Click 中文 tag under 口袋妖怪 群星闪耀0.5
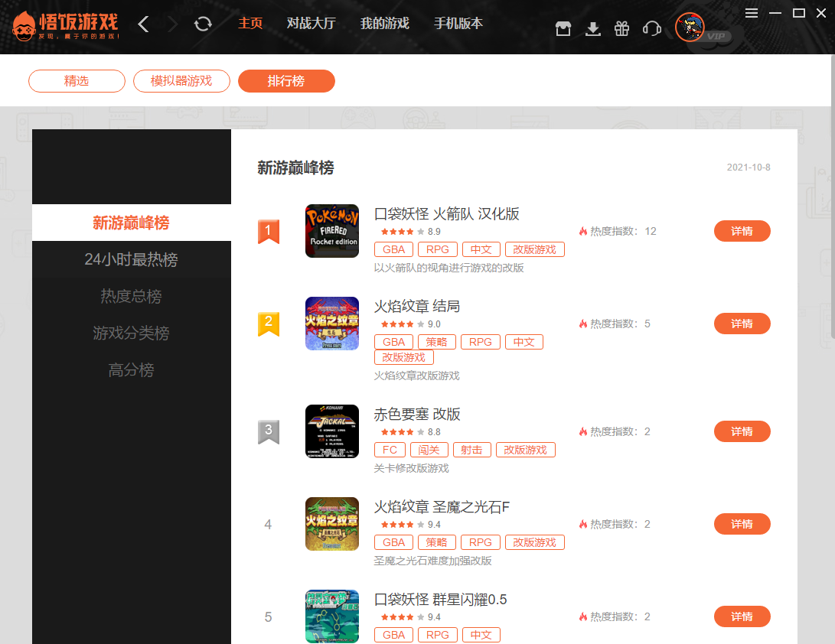Viewport: 835px width, 644px height. [481, 636]
